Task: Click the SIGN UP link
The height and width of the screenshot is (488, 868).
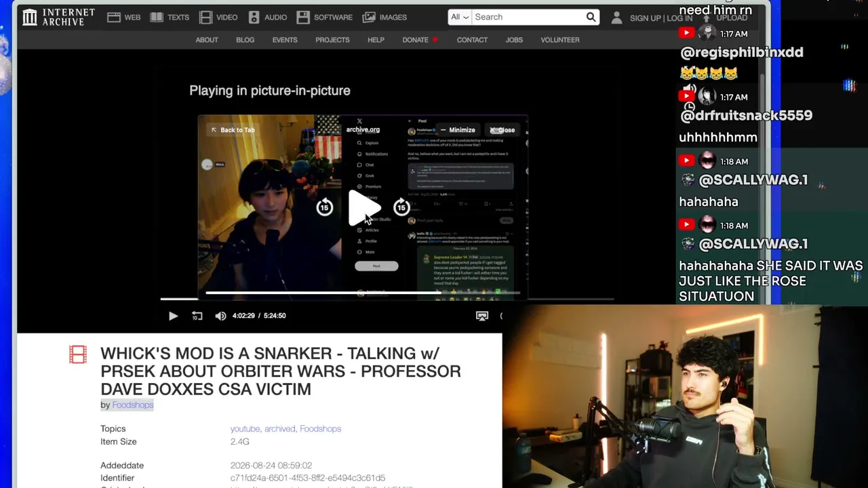Action: point(645,18)
